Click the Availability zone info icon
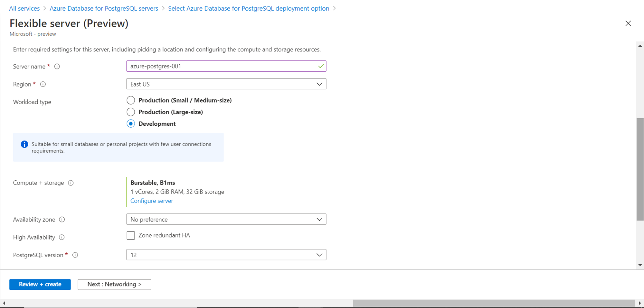644x308 pixels. pos(62,220)
